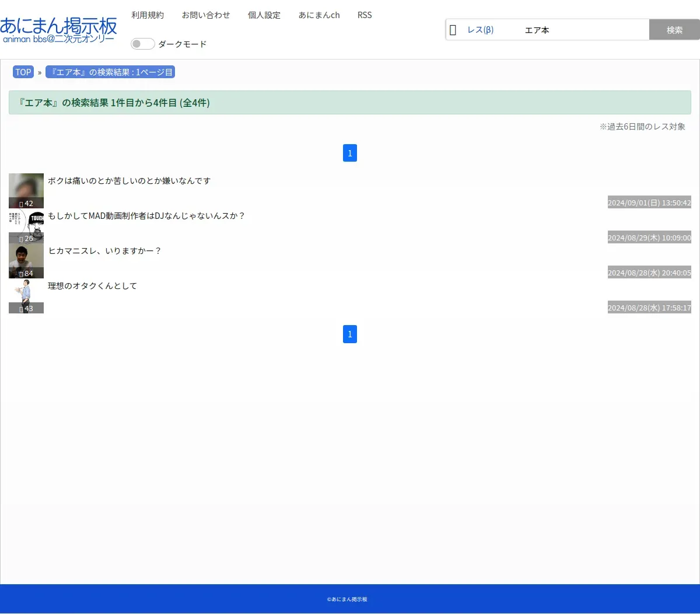
Task: Open the RSS feed link
Action: point(365,15)
